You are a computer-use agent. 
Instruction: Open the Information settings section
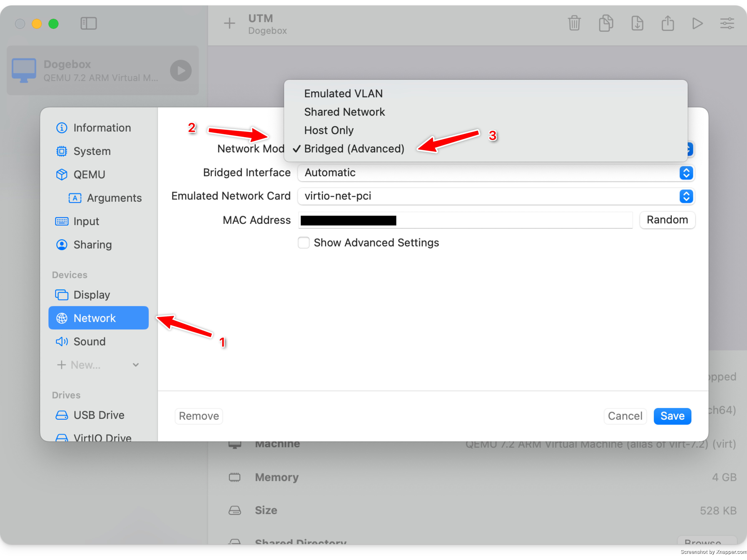pyautogui.click(x=98, y=128)
